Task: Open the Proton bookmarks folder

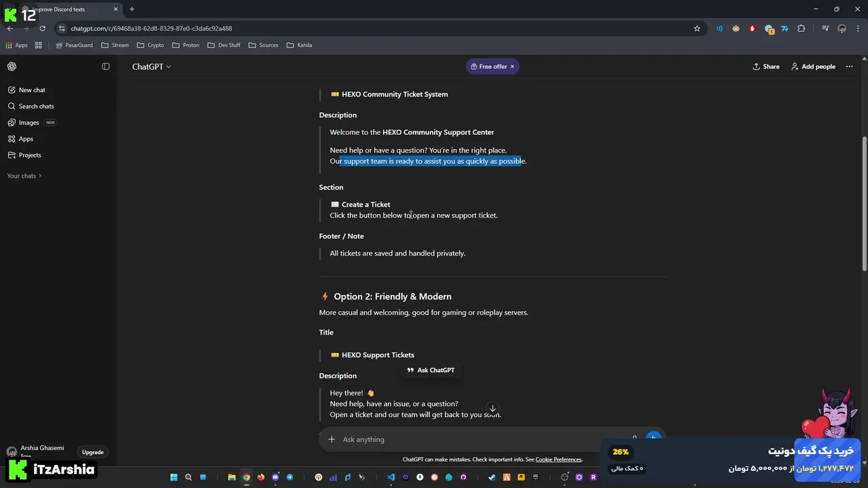Action: point(186,45)
